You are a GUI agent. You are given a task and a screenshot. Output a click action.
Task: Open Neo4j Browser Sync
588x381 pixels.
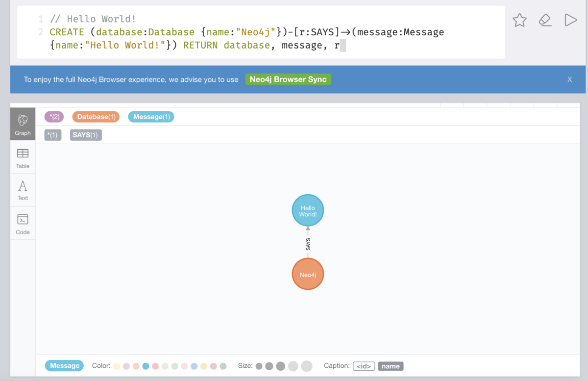[288, 79]
